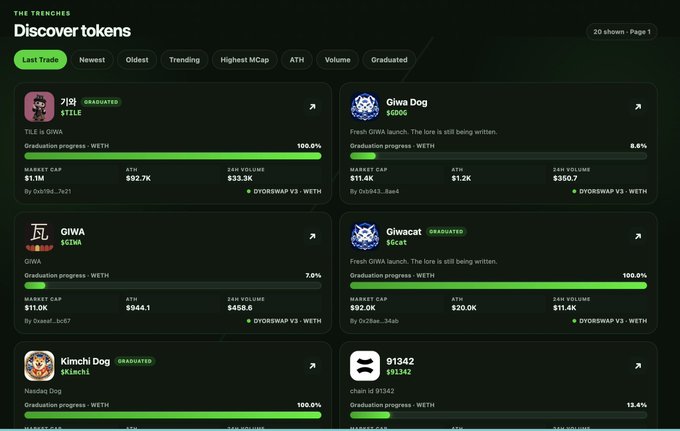
Task: Sort tokens by Oldest
Action: coord(137,60)
